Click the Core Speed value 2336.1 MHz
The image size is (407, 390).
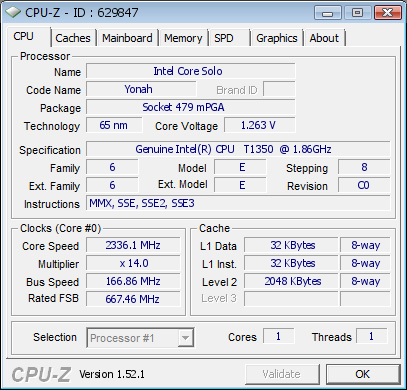[133, 245]
